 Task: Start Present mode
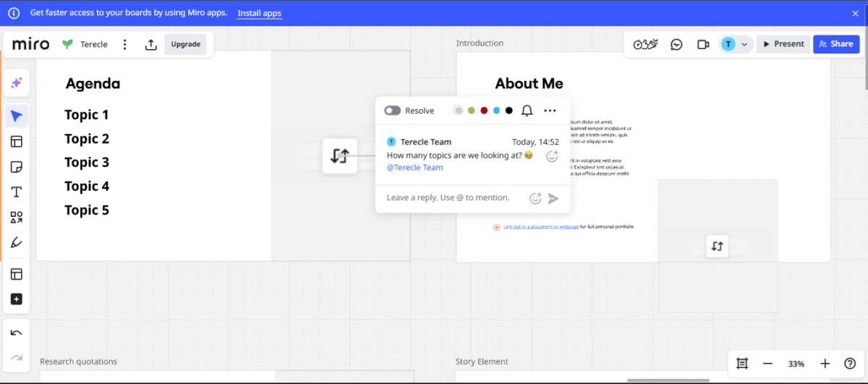(783, 44)
